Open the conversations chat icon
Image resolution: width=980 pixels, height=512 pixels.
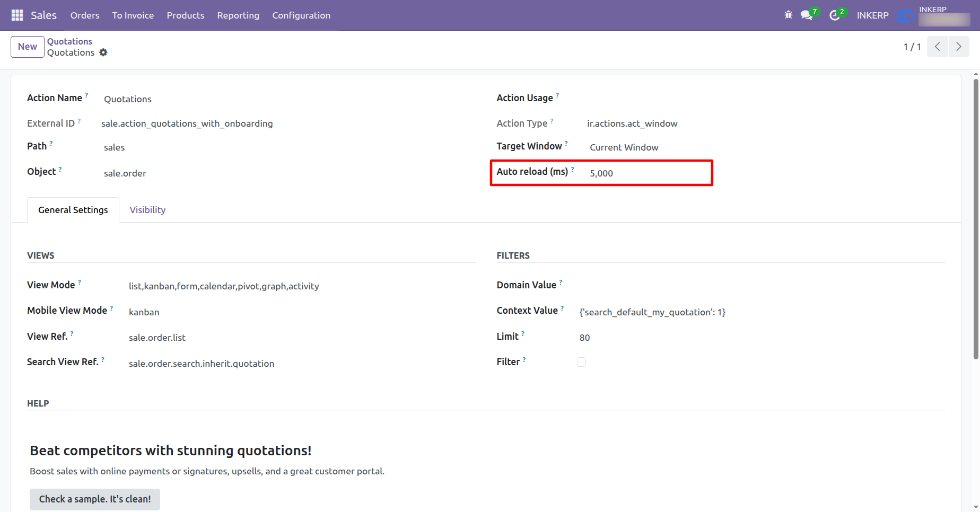coord(807,15)
